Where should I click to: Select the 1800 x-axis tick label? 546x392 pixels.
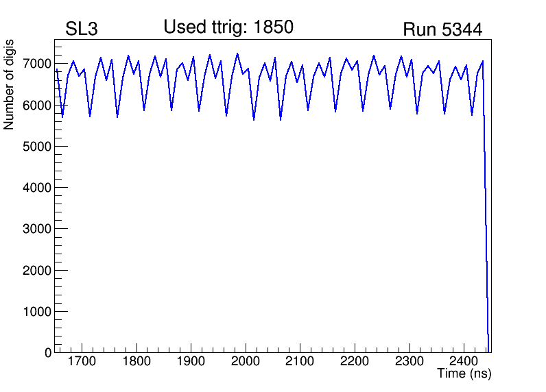137,361
